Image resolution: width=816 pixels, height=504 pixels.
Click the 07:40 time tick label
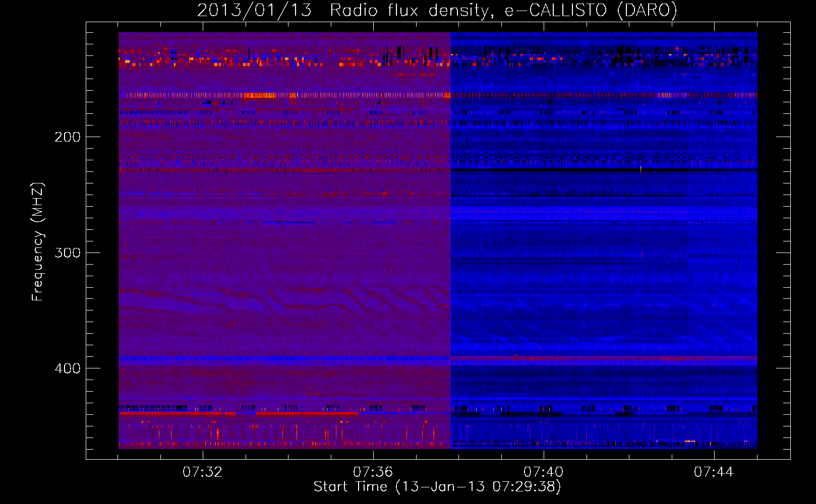(x=544, y=472)
